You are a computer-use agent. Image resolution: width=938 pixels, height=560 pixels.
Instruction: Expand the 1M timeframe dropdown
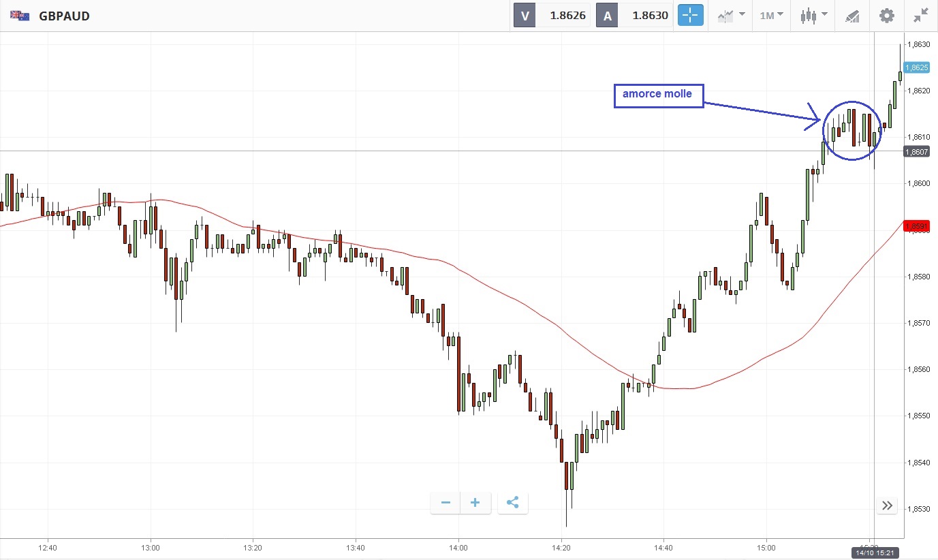772,15
